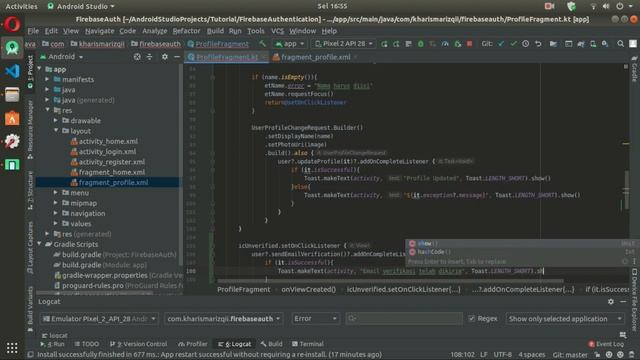Open the Navigate menu
Image resolution: width=640 pixels, height=360 pixels.
100,31
